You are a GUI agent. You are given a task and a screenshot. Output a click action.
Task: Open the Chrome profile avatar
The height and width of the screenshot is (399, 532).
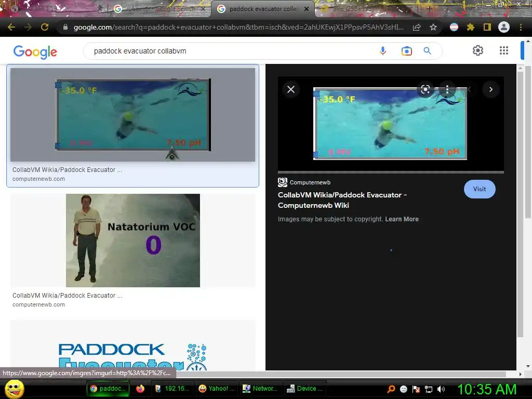tap(504, 27)
